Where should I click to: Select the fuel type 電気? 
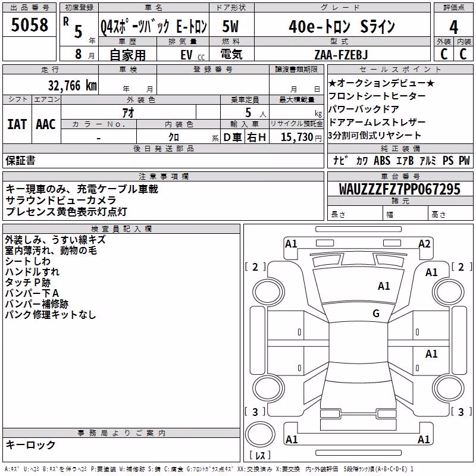(x=231, y=54)
